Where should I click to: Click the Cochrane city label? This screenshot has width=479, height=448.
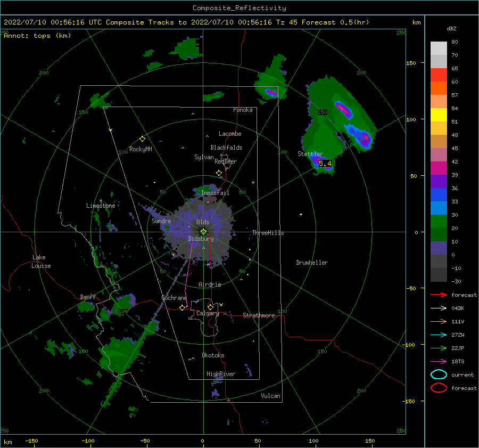coord(174,298)
